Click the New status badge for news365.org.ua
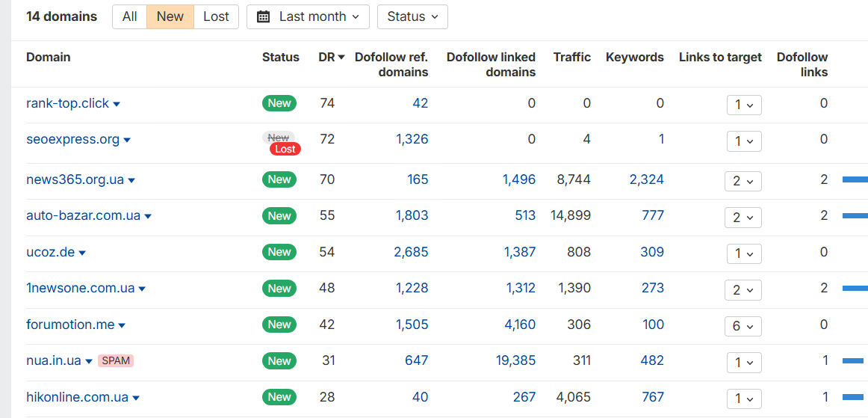The image size is (868, 418). [279, 179]
